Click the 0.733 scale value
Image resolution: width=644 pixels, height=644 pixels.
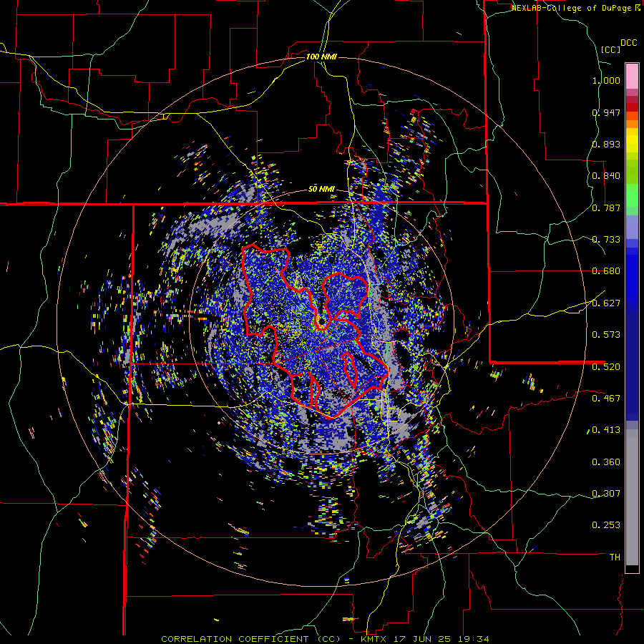tap(606, 240)
